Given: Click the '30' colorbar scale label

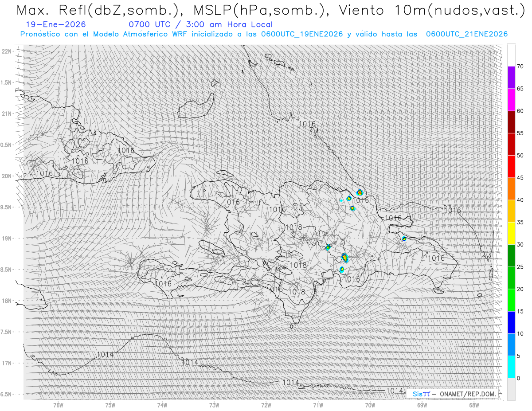Looking at the screenshot, I should (x=520, y=245).
